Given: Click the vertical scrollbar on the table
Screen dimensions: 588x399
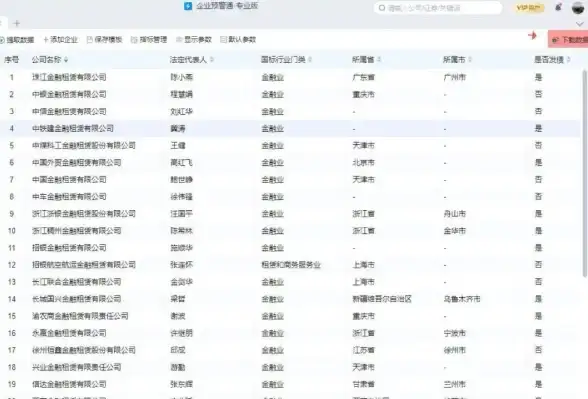Looking at the screenshot, I should (x=584, y=173).
